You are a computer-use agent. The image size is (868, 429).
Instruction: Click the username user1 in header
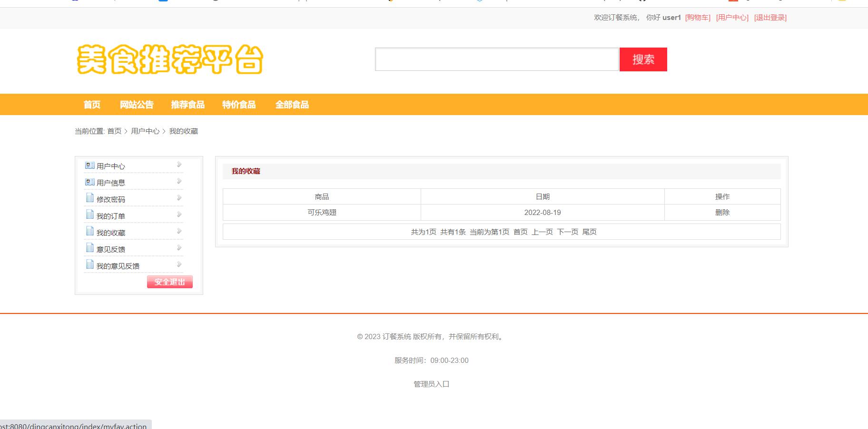tap(671, 18)
